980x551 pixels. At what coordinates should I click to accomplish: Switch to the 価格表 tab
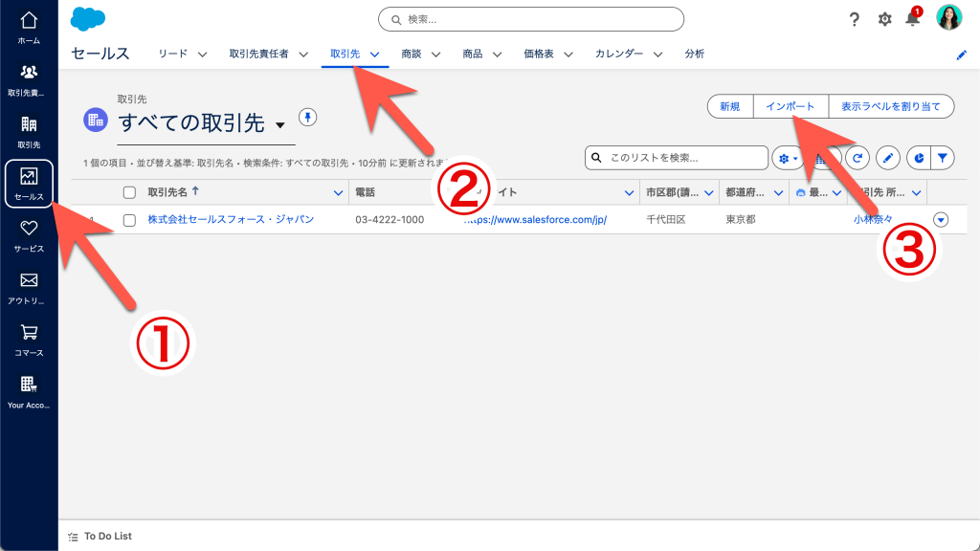tap(539, 54)
